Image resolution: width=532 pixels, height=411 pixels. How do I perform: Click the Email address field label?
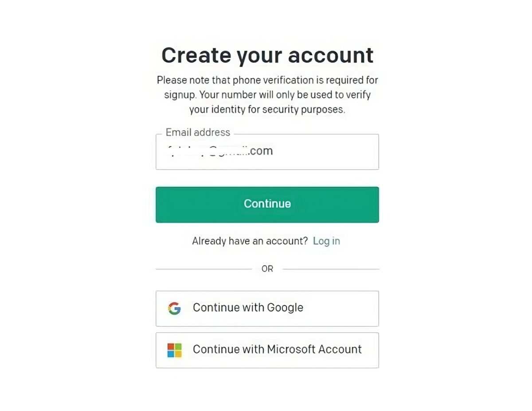point(198,132)
